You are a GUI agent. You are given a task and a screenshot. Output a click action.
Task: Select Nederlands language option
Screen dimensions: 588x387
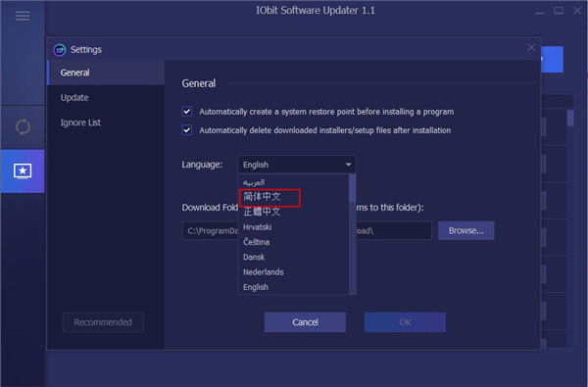coord(264,272)
